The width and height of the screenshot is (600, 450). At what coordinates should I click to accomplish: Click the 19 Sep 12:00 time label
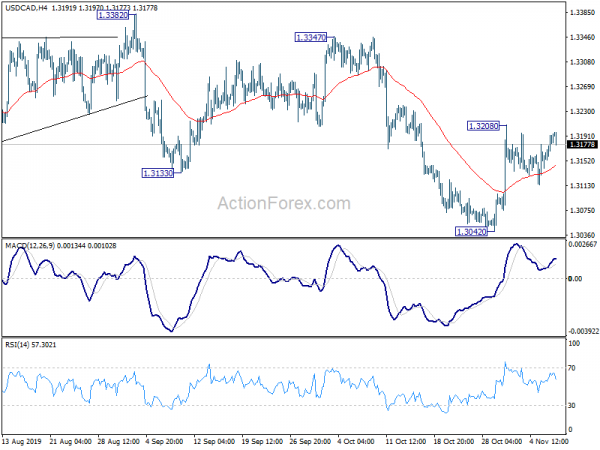pyautogui.click(x=262, y=442)
